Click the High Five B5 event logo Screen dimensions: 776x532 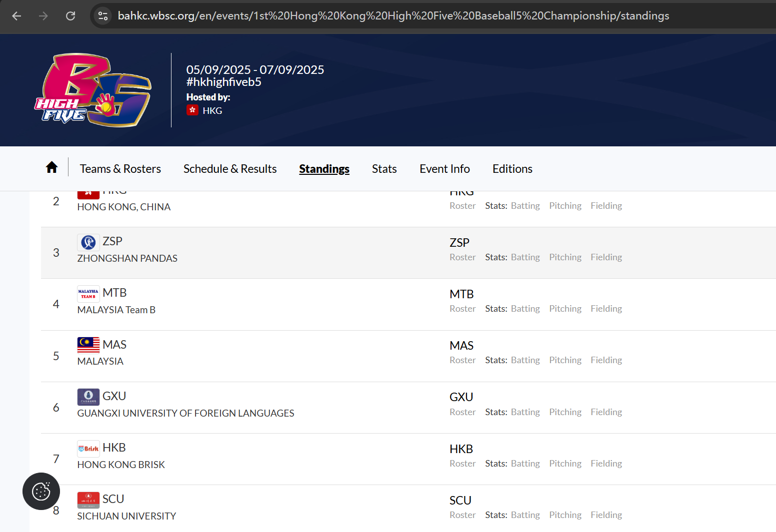point(93,90)
